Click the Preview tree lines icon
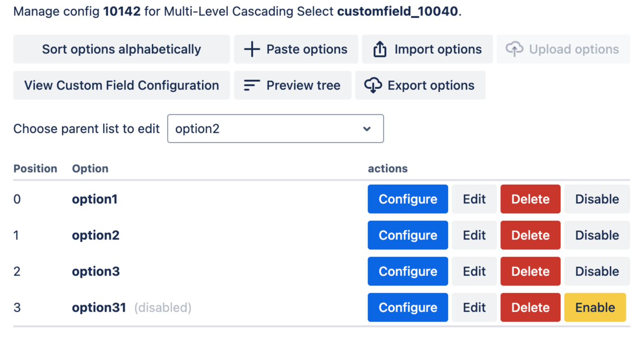Screen dimensions: 640x364 coord(252,85)
